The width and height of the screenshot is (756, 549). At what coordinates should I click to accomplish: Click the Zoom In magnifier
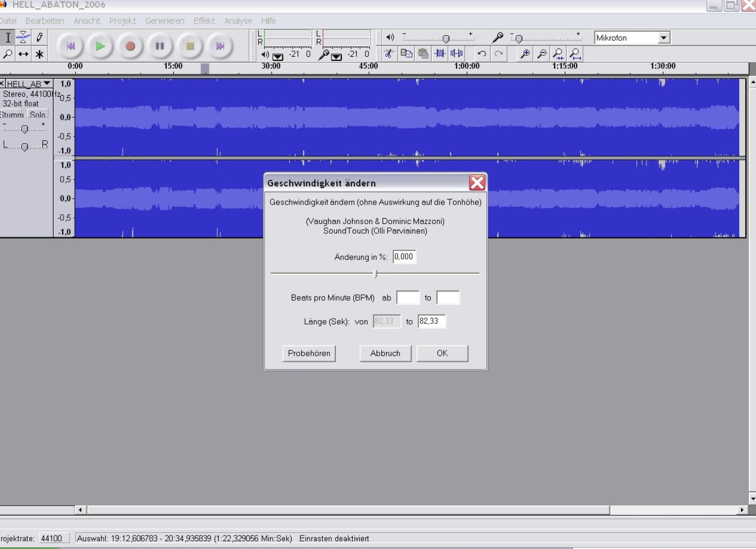pos(524,53)
